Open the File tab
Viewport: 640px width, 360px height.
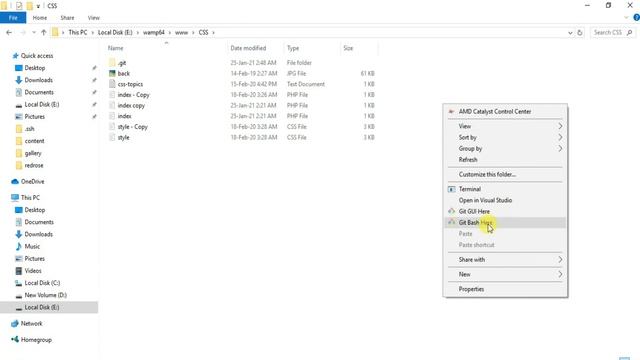click(13, 18)
